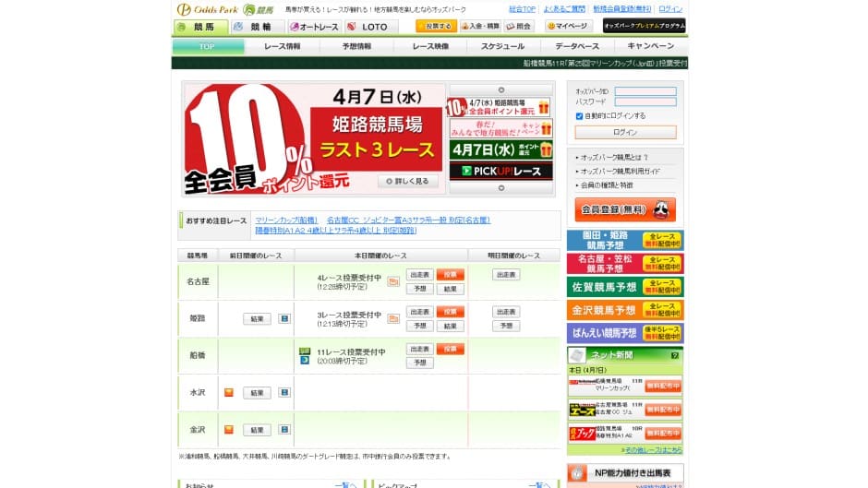Click the live-video icon in 名古屋 row
Image resolution: width=868 pixels, height=488 pixels.
(x=393, y=282)
